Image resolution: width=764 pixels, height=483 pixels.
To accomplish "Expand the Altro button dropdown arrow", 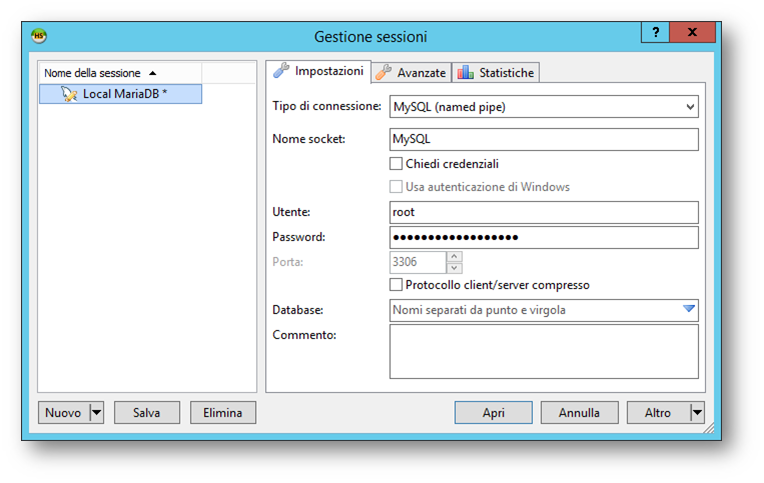I will [x=696, y=412].
